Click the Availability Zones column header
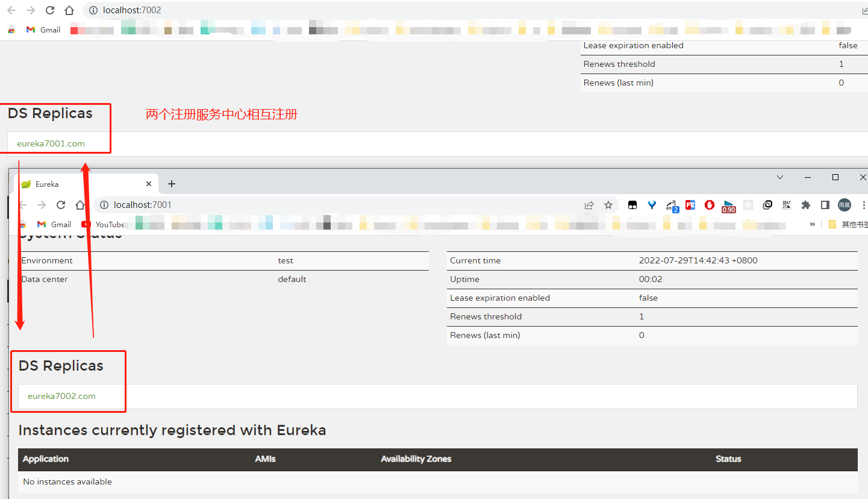This screenshot has width=868, height=499. point(416,459)
